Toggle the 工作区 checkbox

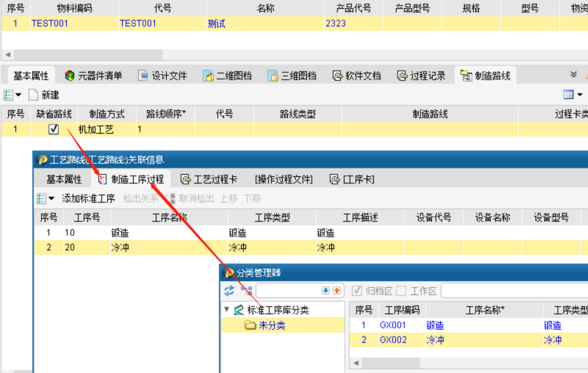401,291
